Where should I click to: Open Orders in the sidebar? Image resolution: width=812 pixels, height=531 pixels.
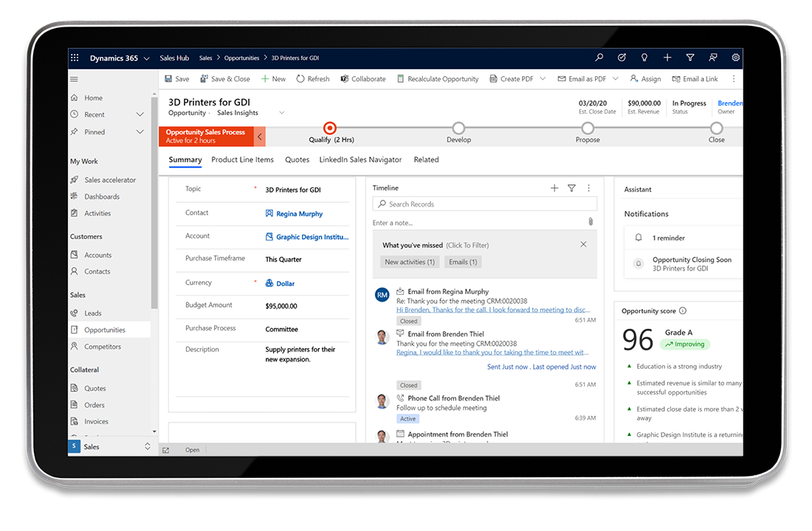[94, 405]
